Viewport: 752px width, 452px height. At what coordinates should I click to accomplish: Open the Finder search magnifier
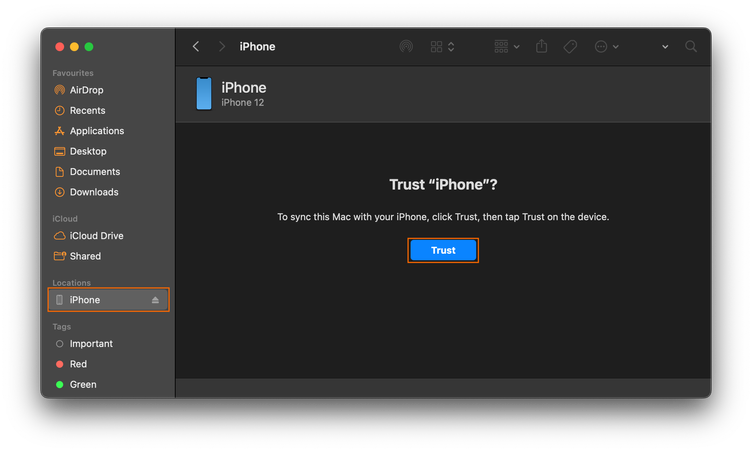click(691, 47)
